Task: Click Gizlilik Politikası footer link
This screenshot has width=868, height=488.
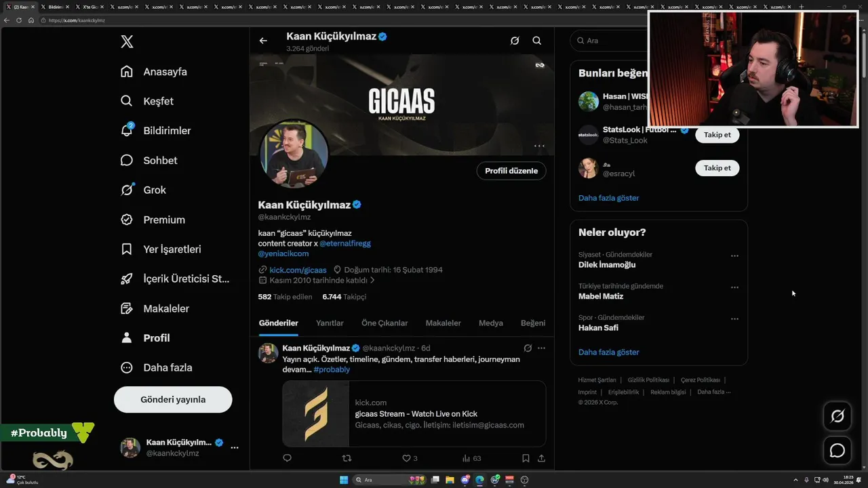Action: click(648, 380)
